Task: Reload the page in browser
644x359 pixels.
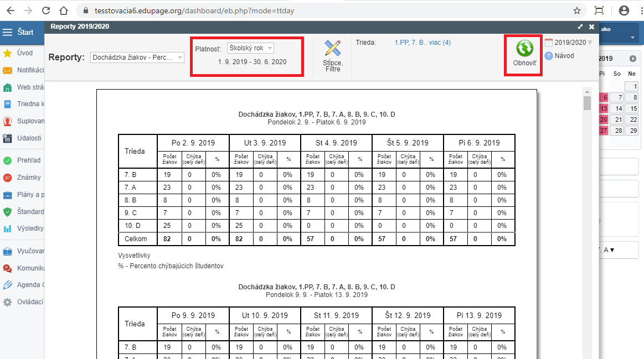Action: 46,11
